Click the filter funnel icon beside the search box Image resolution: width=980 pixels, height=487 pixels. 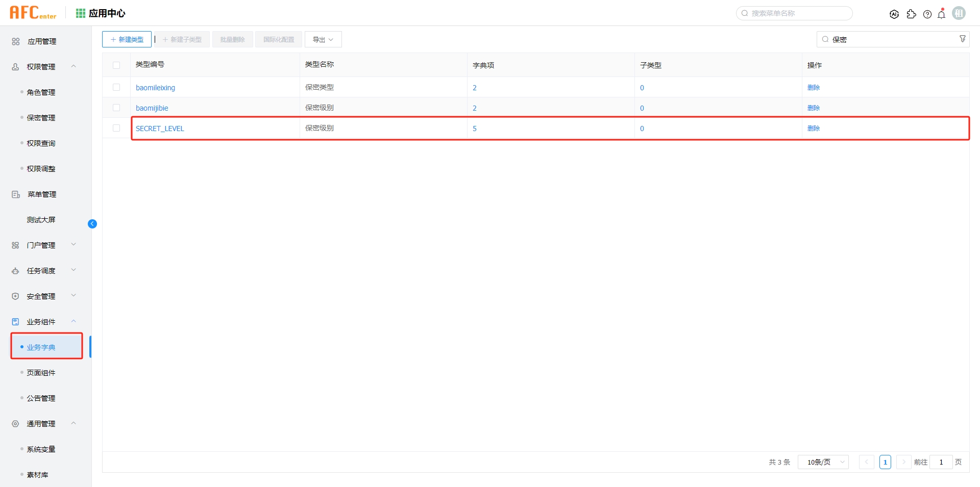tap(963, 38)
